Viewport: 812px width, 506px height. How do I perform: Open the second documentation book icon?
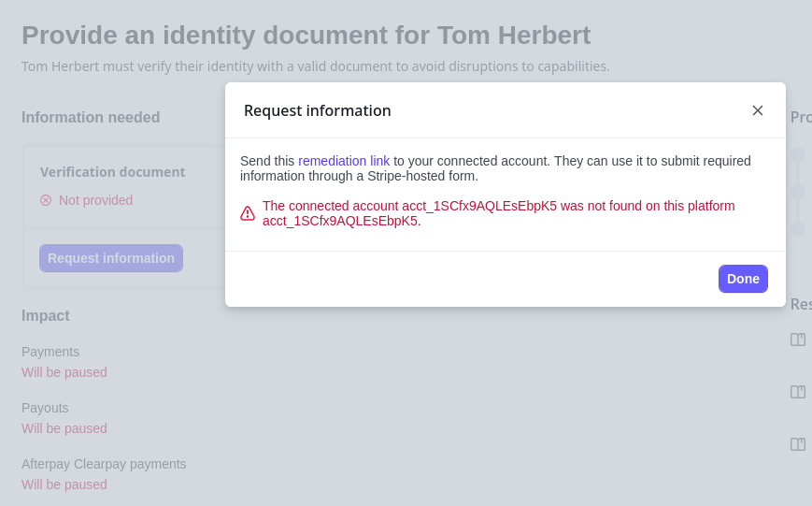coord(798,392)
